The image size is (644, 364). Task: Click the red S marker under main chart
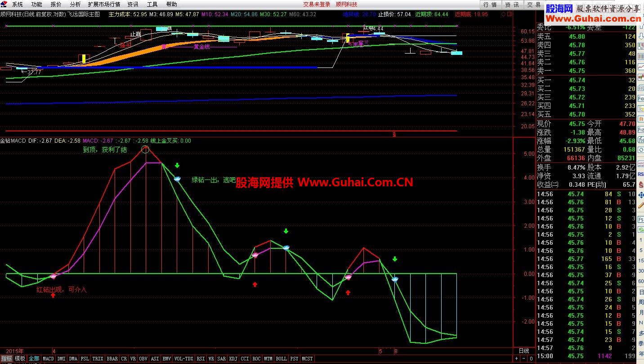point(394,134)
